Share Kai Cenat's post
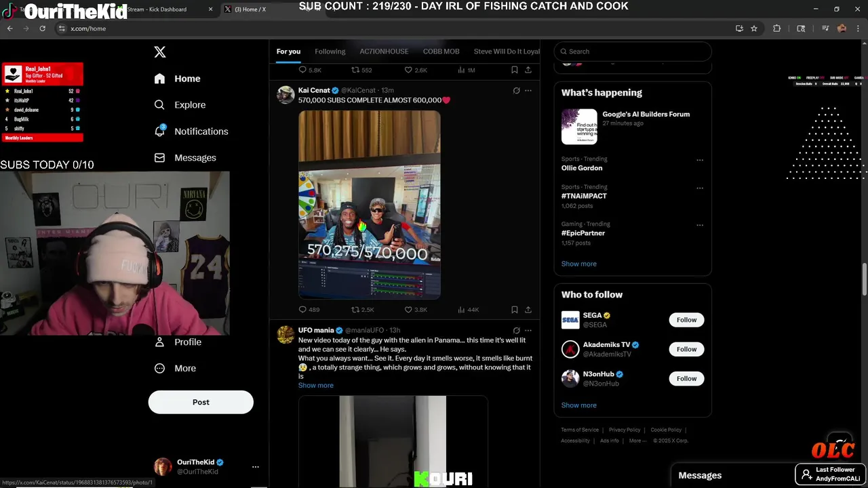 528,310
